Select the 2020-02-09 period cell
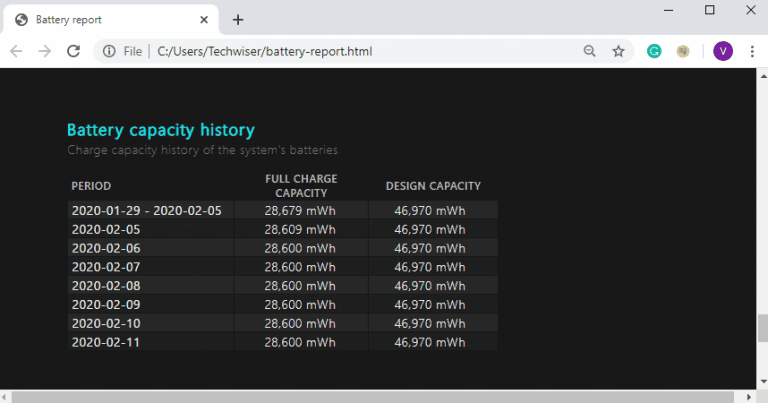768x403 pixels. pos(150,305)
